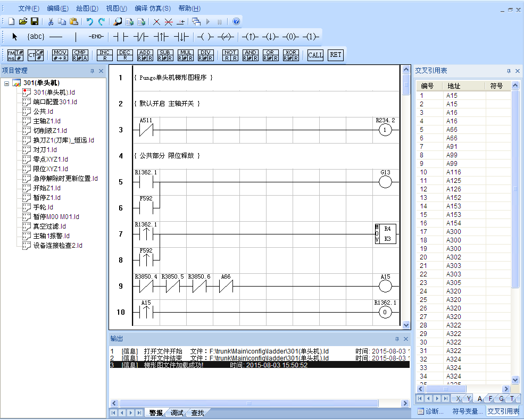The height and width of the screenshot is (420, 524).
Task: Open a file with the folder icon
Action: click(x=23, y=22)
